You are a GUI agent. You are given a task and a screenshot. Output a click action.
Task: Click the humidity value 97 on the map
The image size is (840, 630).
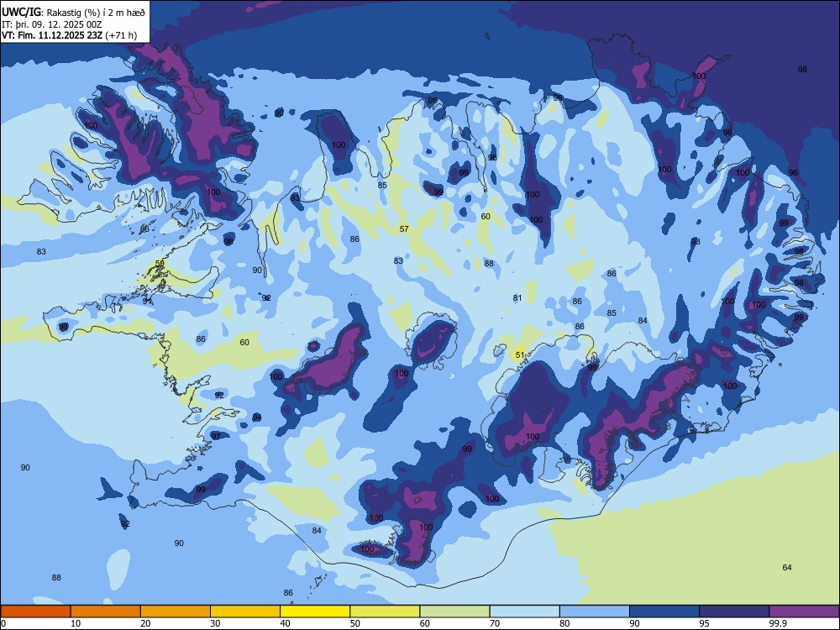(x=216, y=436)
